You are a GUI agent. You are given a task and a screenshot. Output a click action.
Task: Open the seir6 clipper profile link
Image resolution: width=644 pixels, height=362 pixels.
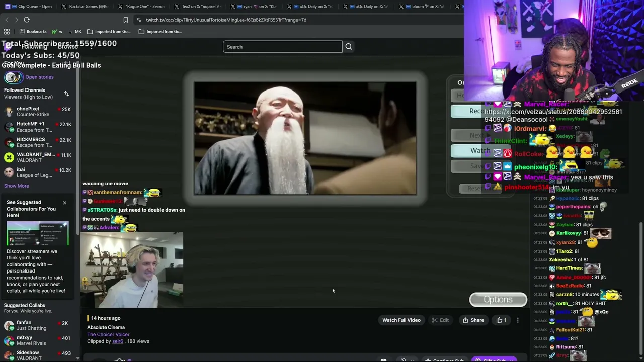pos(118,341)
